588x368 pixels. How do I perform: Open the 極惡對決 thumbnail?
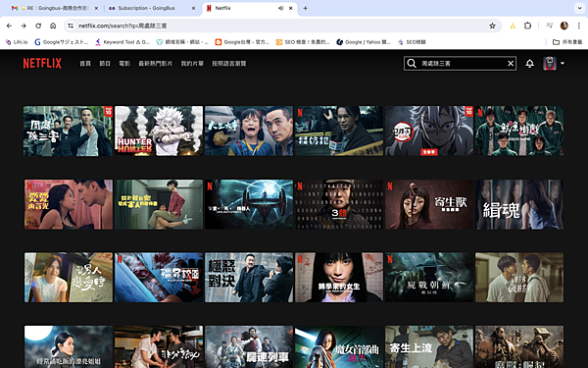point(249,277)
